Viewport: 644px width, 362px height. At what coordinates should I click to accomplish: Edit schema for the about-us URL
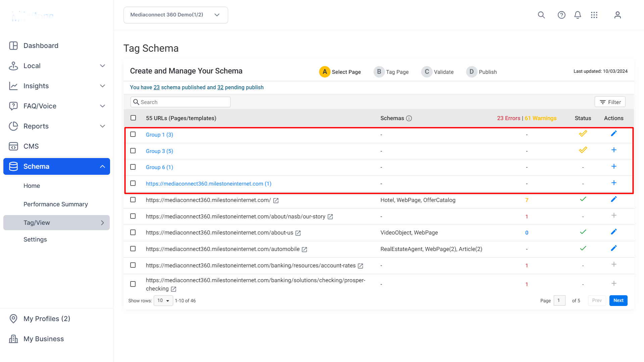[614, 232]
